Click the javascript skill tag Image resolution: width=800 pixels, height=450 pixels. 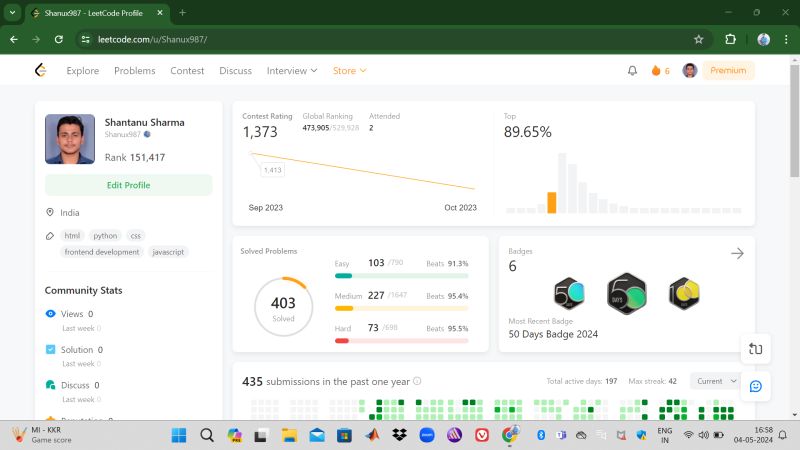click(168, 252)
